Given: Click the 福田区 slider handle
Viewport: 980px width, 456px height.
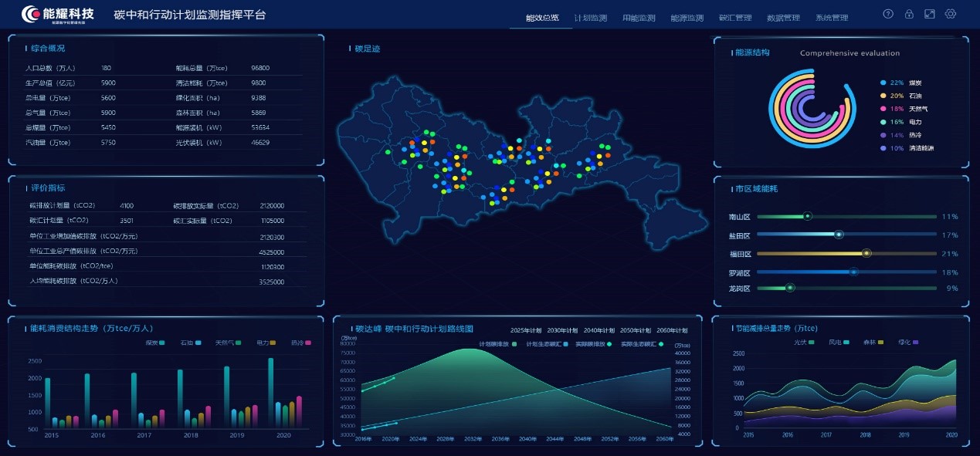Looking at the screenshot, I should (x=866, y=253).
